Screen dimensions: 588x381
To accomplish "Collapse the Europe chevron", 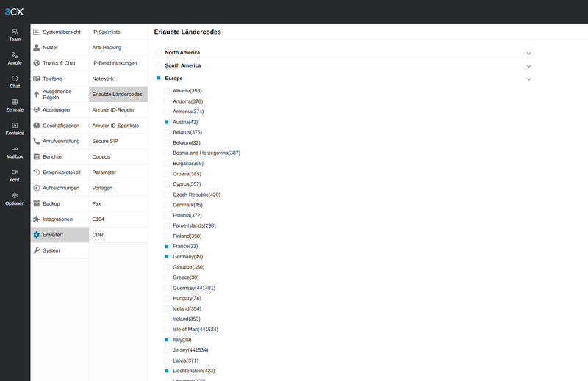I will point(528,79).
